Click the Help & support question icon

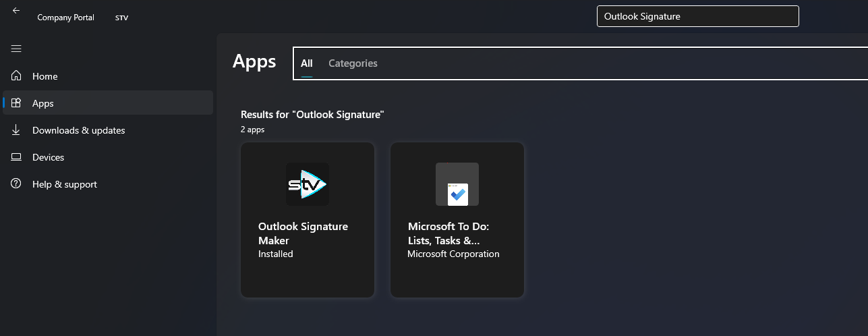point(16,184)
